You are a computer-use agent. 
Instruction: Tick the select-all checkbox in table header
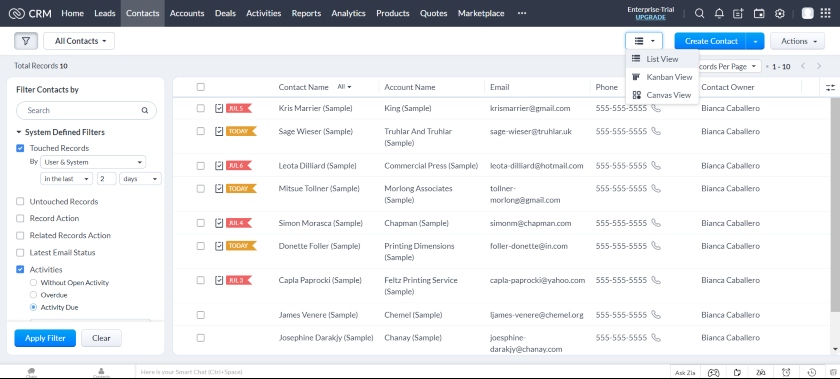[x=200, y=87]
